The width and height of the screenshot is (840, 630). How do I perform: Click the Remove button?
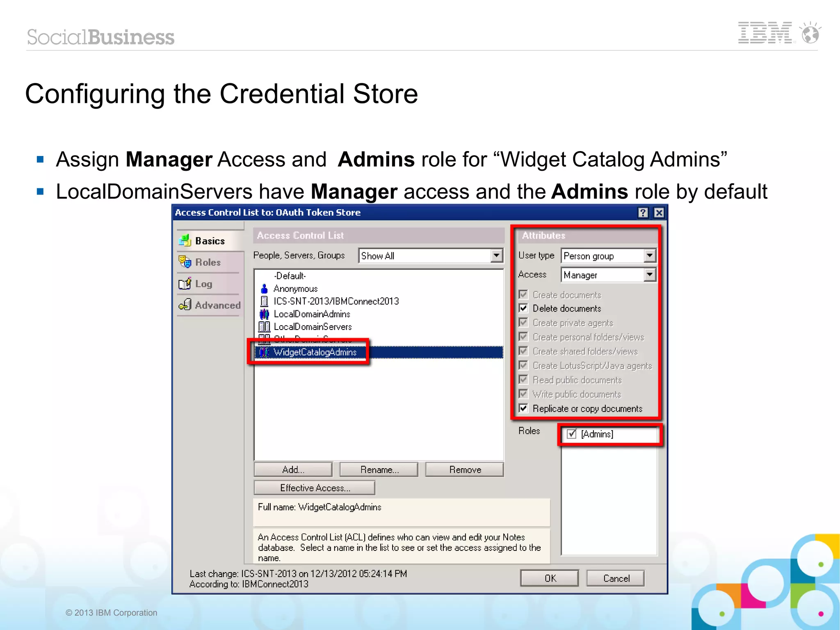(x=465, y=470)
